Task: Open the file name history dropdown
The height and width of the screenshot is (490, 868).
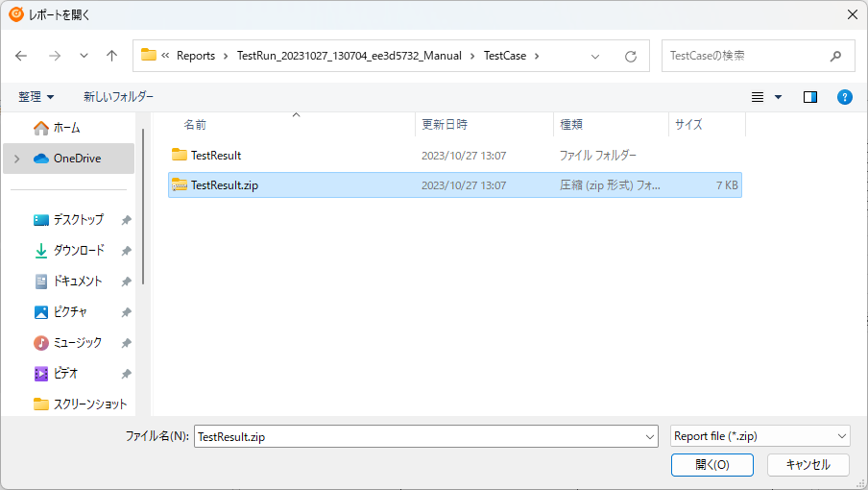Action: (x=650, y=436)
